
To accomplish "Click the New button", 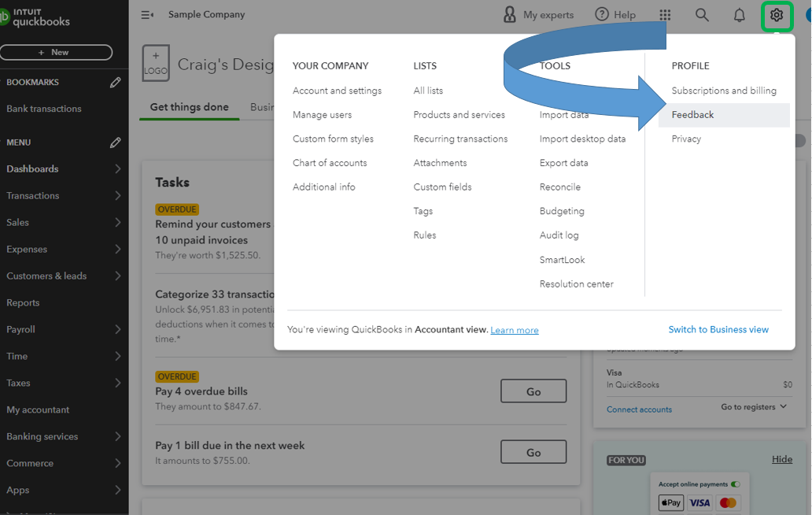I will [x=56, y=52].
